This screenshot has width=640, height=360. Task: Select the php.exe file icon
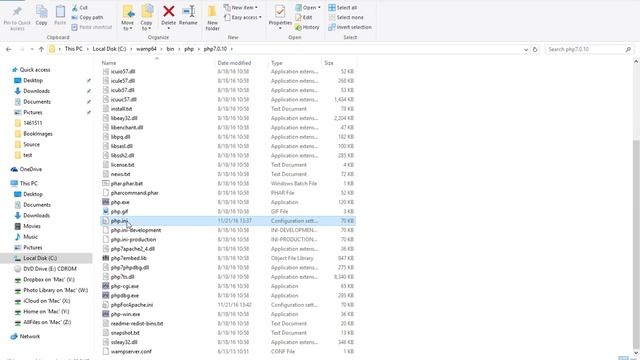point(106,202)
